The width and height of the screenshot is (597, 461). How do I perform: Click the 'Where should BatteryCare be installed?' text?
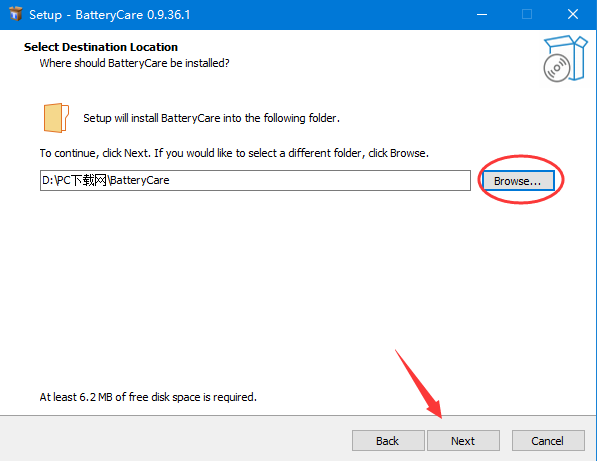coord(134,63)
